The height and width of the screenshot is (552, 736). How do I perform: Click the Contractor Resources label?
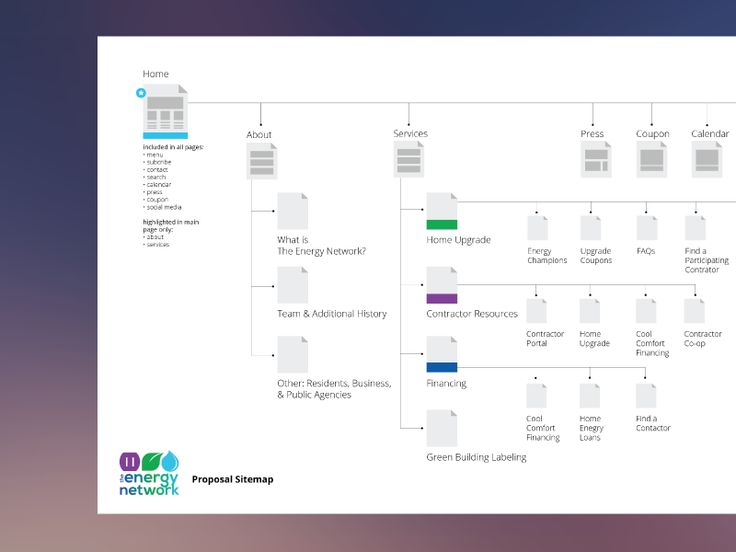click(x=472, y=314)
